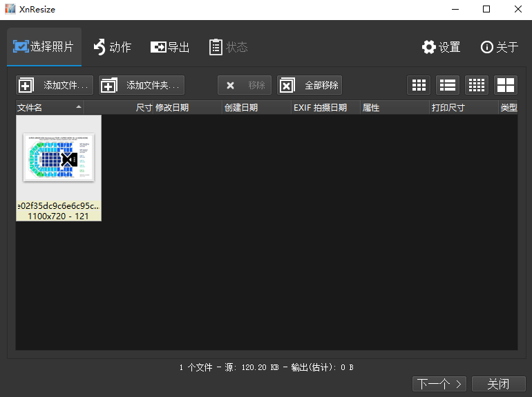Switch to small dense grid view
The height and width of the screenshot is (397, 532).
click(x=477, y=85)
